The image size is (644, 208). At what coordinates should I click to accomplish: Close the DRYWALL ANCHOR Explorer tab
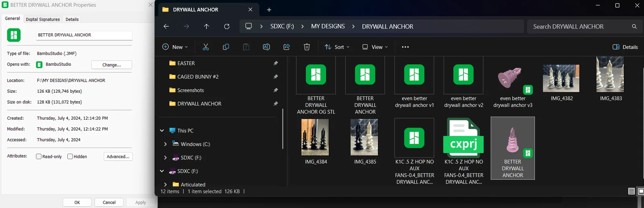[251, 9]
